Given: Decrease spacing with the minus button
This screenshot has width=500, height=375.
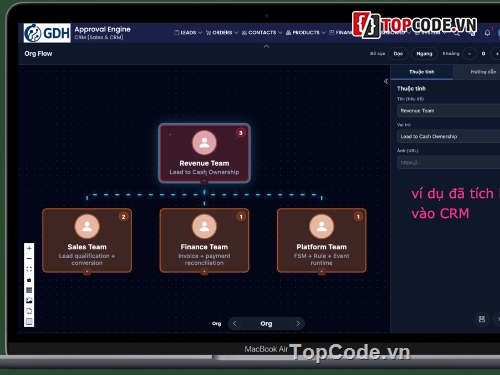Looking at the screenshot, I should click(469, 54).
